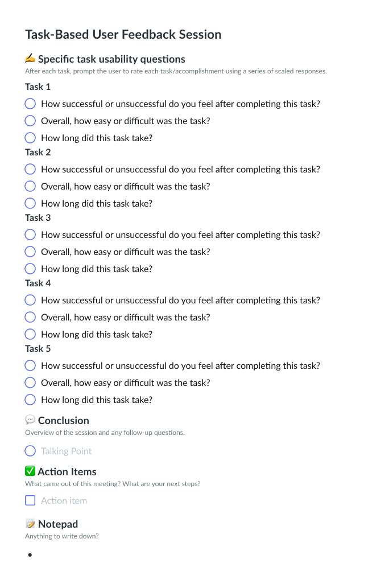Image resolution: width=389 pixels, height=588 pixels.
Task: Mark Task 4 'How successful' circle
Action: (x=30, y=300)
